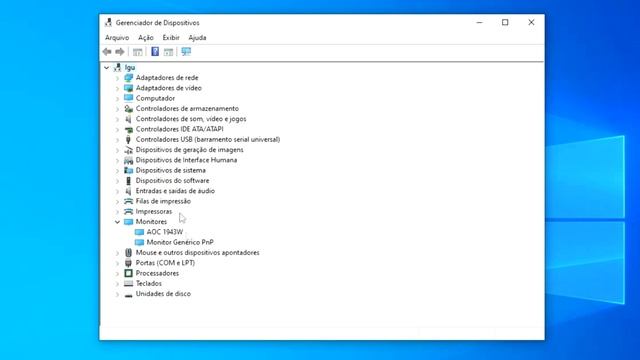Click the Computador category icon

pyautogui.click(x=129, y=98)
